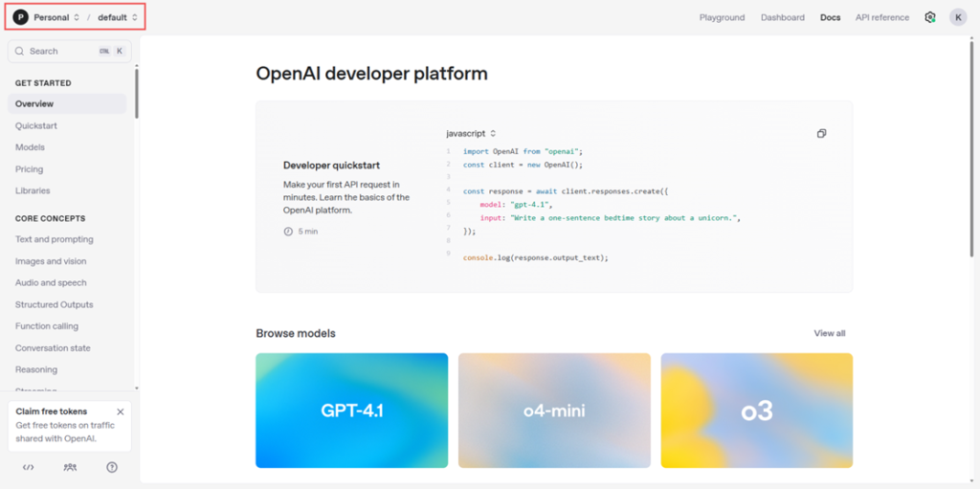Dismiss the Claim free tokens card
980x489 pixels.
pos(120,411)
